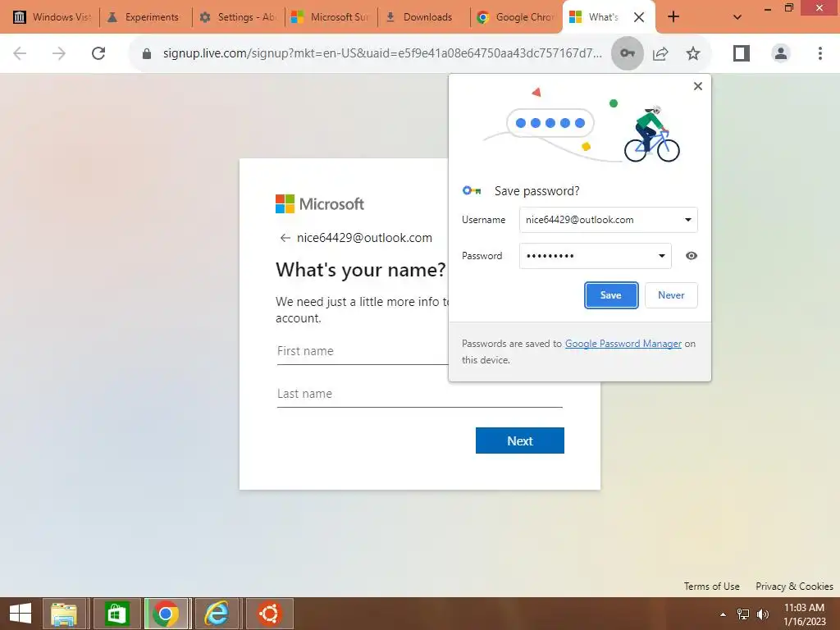Image resolution: width=840 pixels, height=630 pixels.
Task: Click the volume speaker tray icon
Action: pos(762,614)
